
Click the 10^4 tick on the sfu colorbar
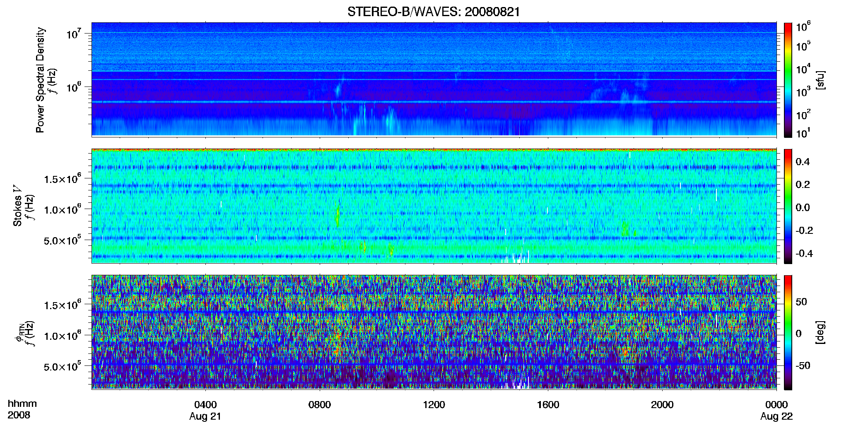(803, 69)
